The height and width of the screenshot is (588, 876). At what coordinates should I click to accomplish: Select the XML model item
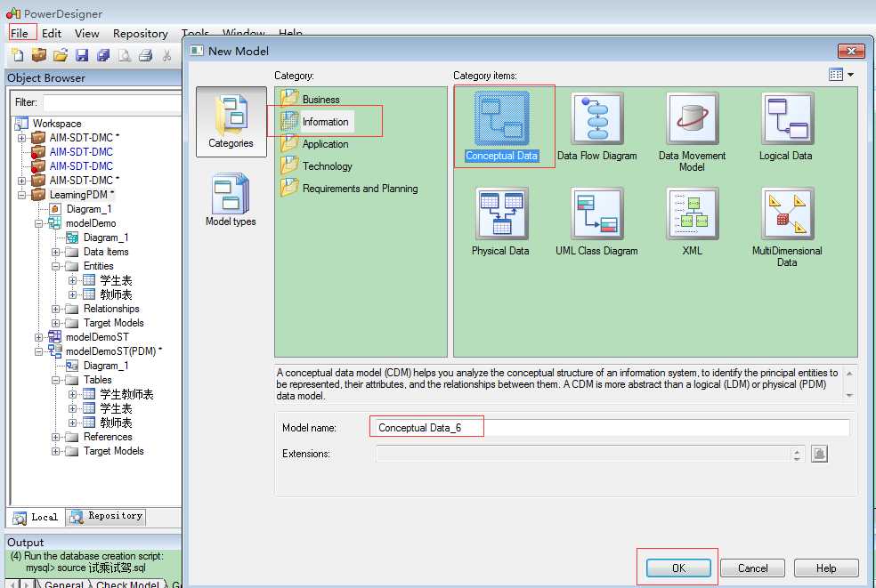coord(692,222)
